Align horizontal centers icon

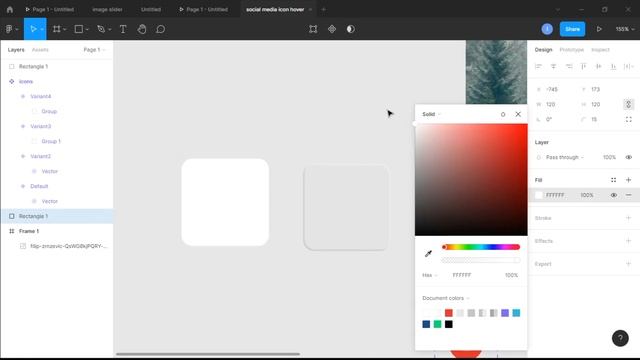[553, 67]
